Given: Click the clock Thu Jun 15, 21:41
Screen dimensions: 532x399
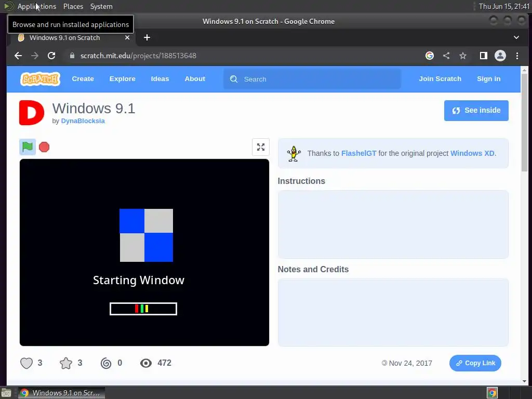Looking at the screenshot, I should (504, 6).
